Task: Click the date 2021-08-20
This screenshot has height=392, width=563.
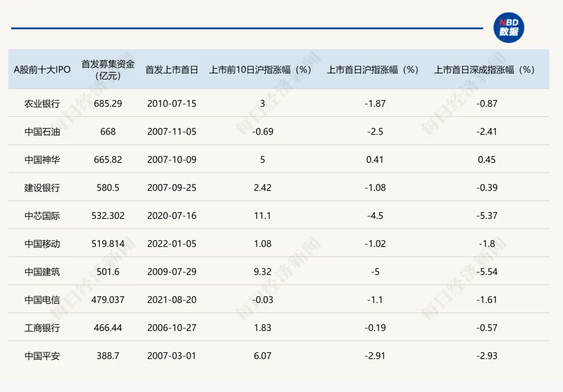Action: pyautogui.click(x=172, y=300)
